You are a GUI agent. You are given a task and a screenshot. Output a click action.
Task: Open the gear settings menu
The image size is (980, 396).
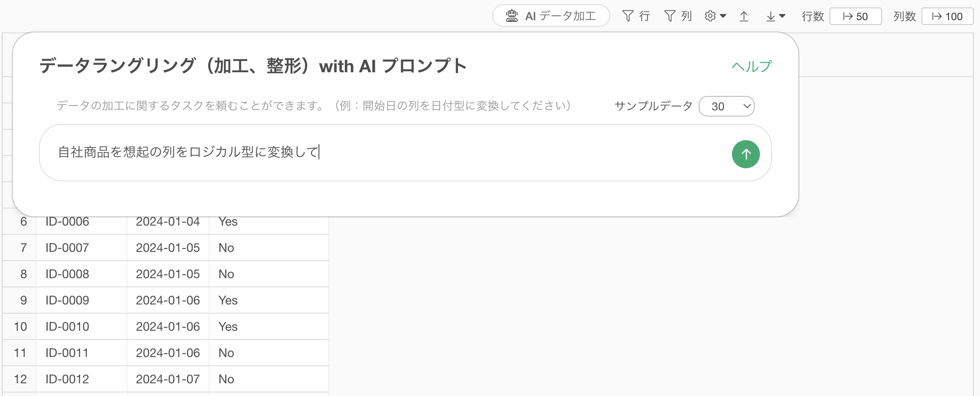click(710, 16)
